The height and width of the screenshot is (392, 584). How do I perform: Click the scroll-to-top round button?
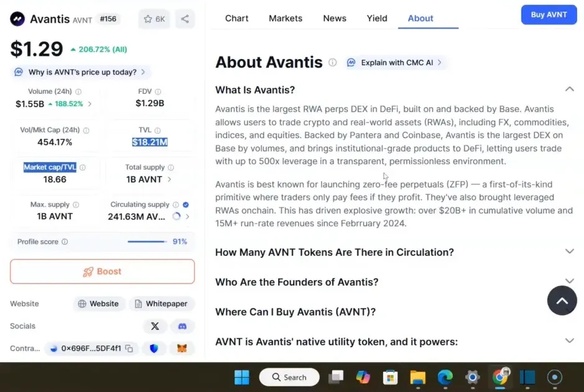click(x=562, y=301)
